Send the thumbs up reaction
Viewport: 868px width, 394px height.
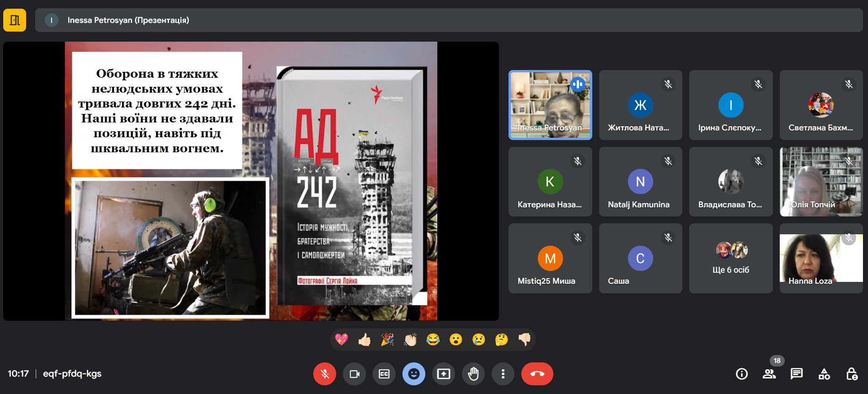(x=364, y=340)
